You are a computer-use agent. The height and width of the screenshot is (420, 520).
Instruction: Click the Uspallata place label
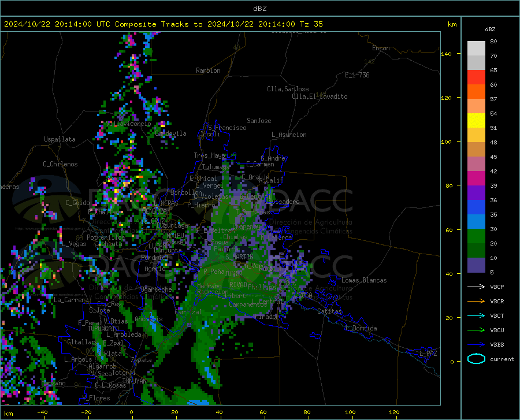point(60,139)
